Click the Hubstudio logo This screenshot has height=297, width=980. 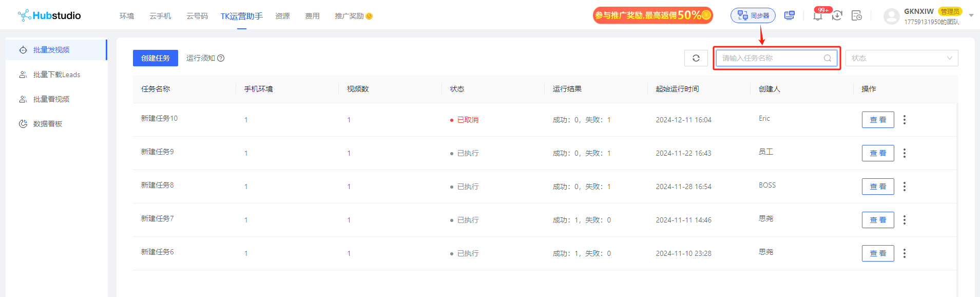[49, 15]
